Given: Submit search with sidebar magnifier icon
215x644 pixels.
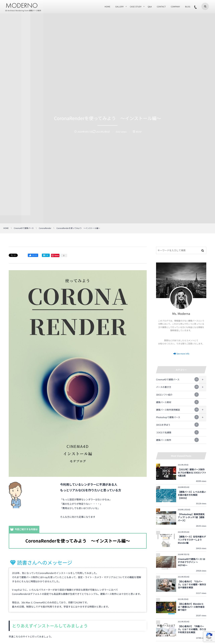Looking at the screenshot, I should (x=202, y=250).
